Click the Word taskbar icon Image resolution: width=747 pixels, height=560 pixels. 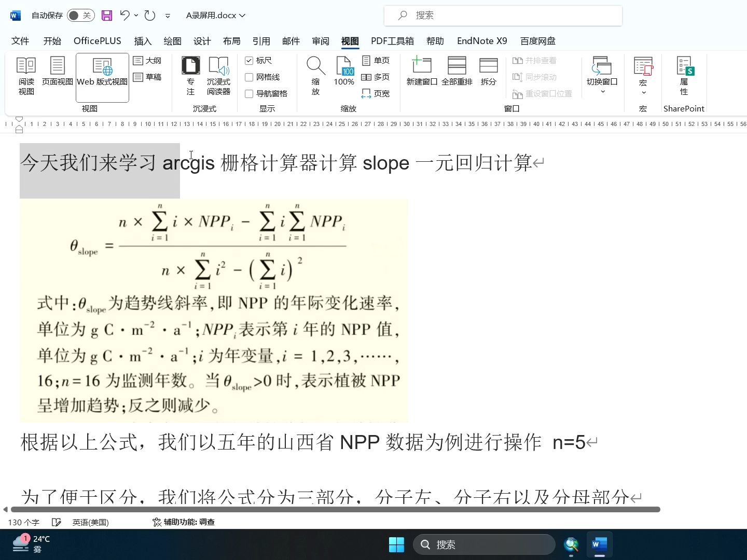click(599, 544)
